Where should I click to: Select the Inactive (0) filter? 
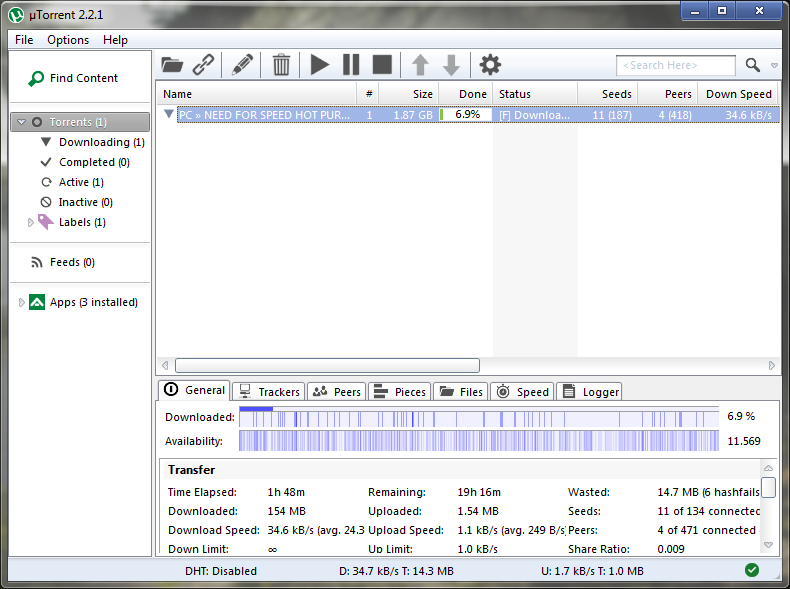point(77,202)
